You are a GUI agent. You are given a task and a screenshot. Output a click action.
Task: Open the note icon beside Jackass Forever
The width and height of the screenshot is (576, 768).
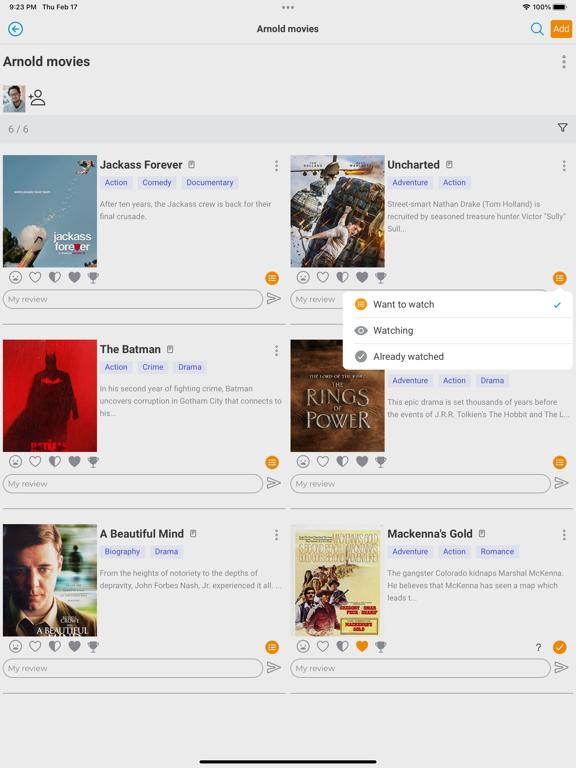[x=192, y=165]
